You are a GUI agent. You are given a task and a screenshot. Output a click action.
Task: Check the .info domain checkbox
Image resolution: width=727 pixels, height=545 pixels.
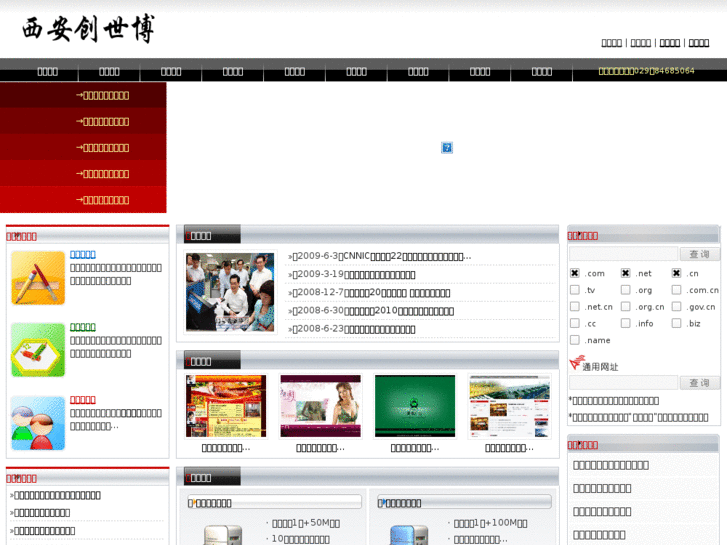point(625,323)
